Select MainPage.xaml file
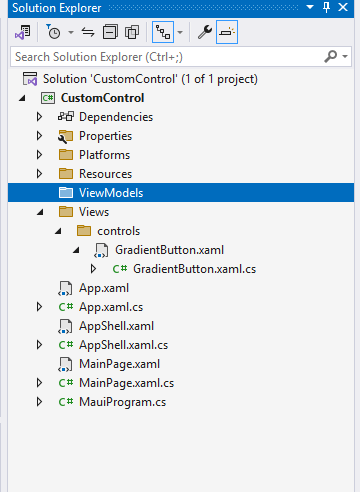 coord(119,364)
